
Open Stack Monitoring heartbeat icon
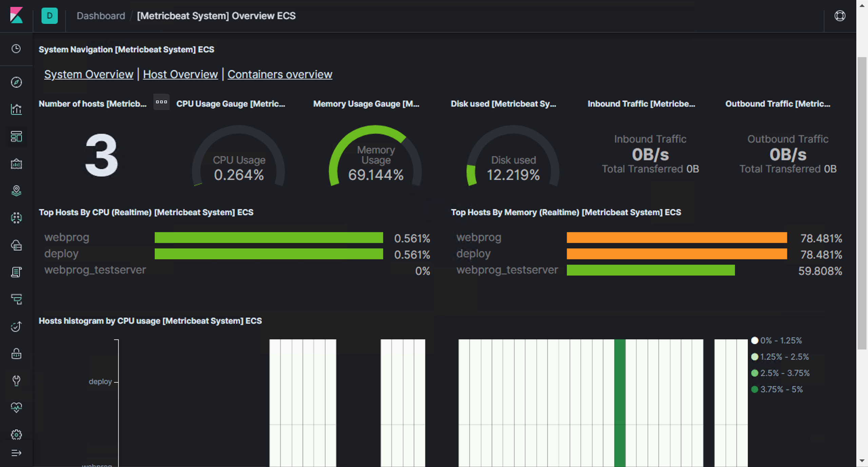[x=16, y=407]
